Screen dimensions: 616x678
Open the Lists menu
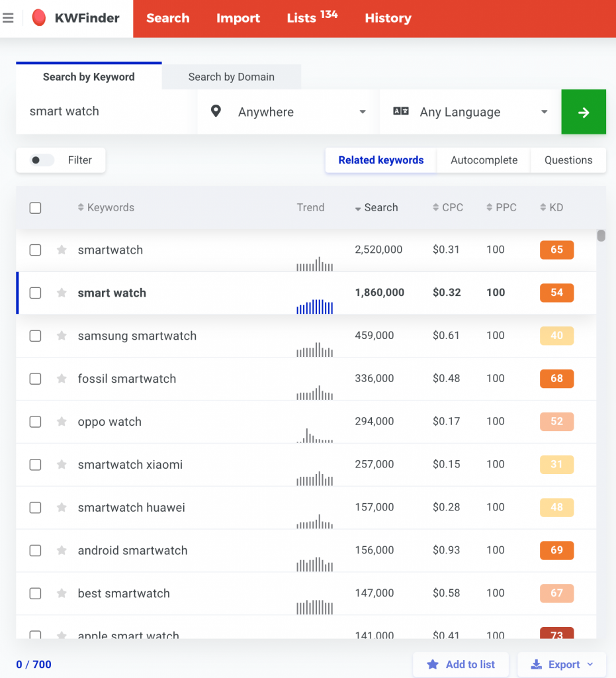click(x=312, y=17)
